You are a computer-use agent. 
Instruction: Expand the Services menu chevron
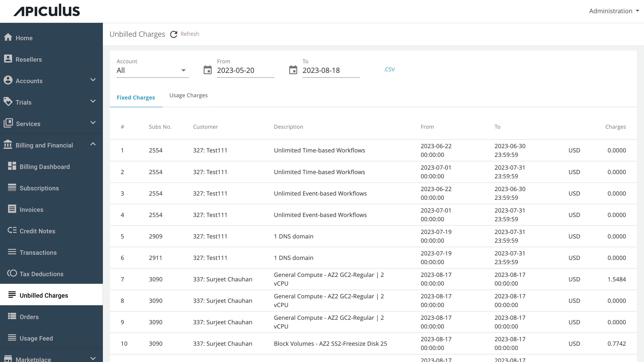(x=93, y=123)
